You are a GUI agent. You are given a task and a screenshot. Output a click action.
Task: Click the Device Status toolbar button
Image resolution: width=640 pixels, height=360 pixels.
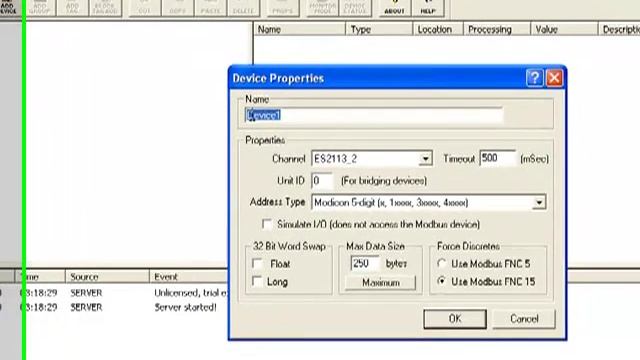[x=355, y=8]
